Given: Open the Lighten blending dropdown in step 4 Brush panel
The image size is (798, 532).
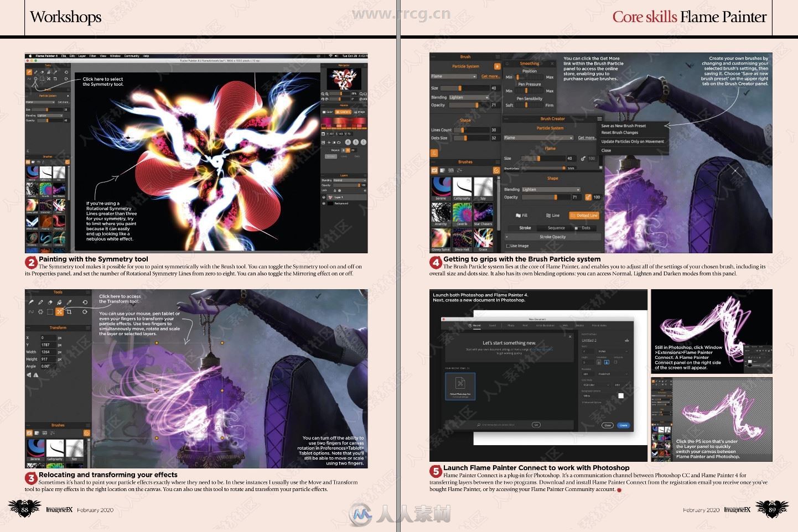Looking at the screenshot, I should pos(469,97).
